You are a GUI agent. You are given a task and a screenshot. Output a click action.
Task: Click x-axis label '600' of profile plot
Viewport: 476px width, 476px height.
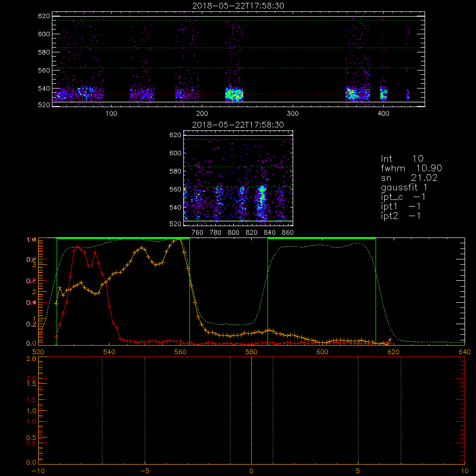[322, 352]
